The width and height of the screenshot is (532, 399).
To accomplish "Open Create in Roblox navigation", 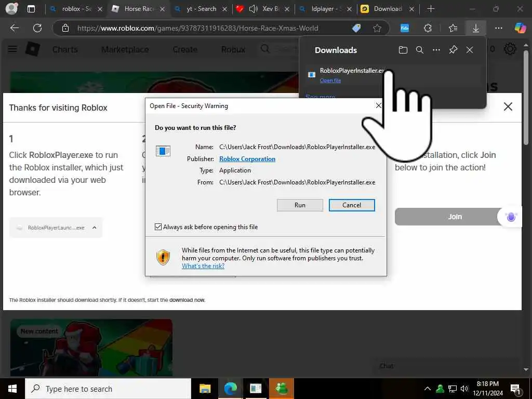I will [x=185, y=49].
